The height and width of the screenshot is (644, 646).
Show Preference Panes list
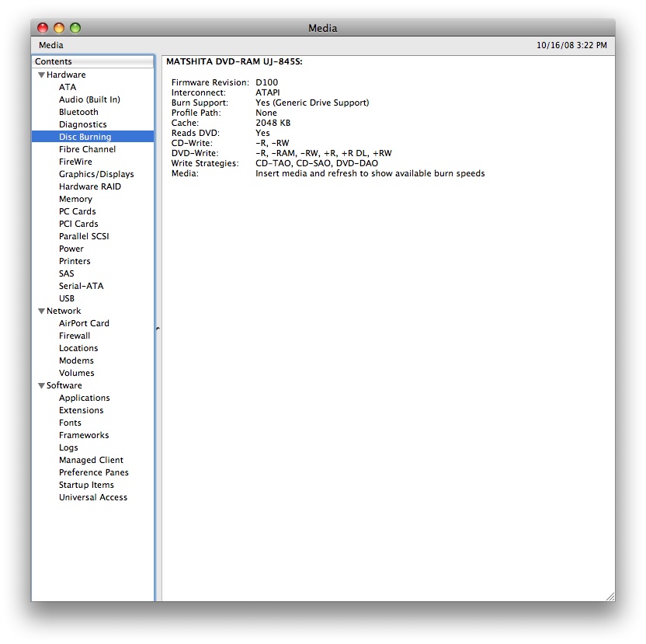pyautogui.click(x=94, y=472)
